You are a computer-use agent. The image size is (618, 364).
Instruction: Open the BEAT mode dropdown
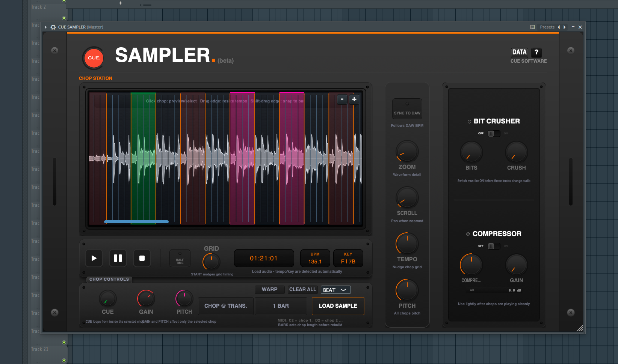336,290
